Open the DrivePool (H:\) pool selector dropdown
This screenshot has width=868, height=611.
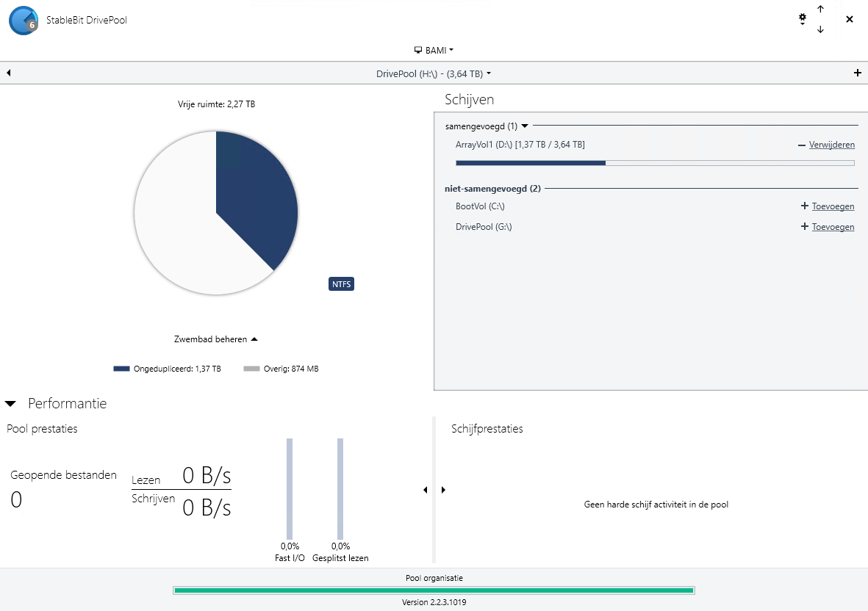point(434,73)
